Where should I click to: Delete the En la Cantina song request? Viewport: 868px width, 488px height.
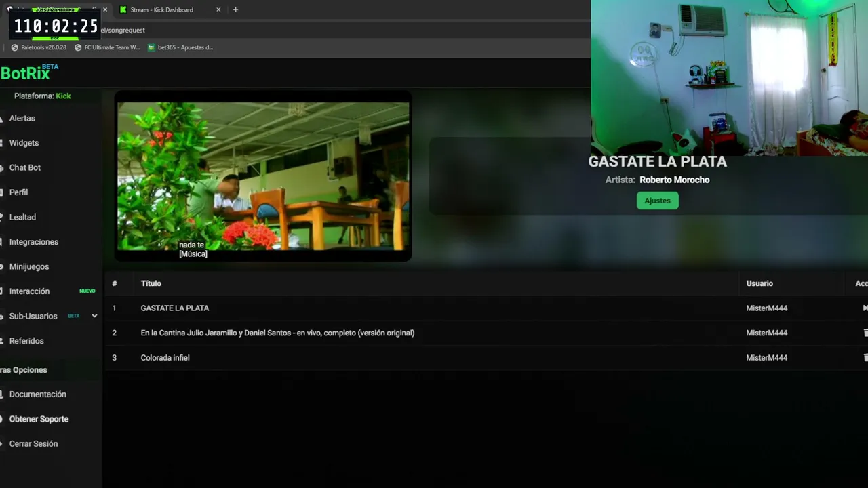pos(865,333)
